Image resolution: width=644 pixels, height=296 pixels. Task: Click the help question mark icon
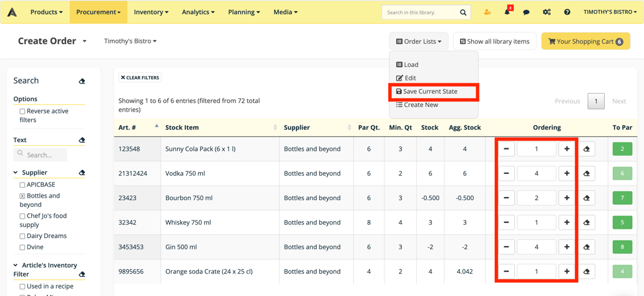click(x=567, y=12)
